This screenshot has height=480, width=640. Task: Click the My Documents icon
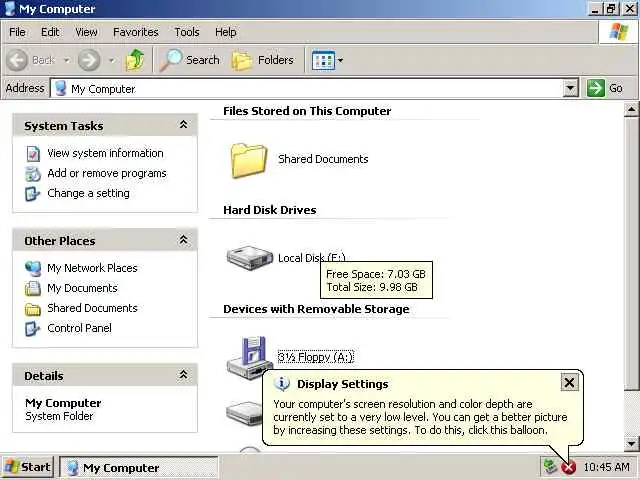pyautogui.click(x=33, y=289)
